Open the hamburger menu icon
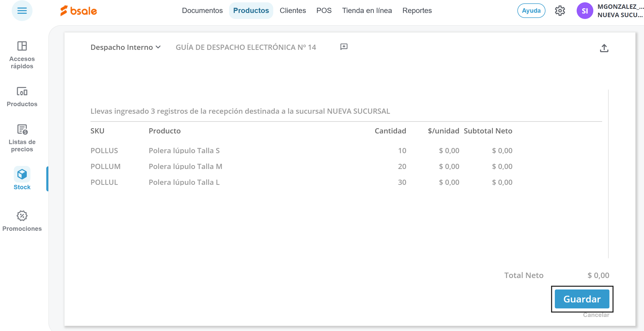 click(22, 11)
